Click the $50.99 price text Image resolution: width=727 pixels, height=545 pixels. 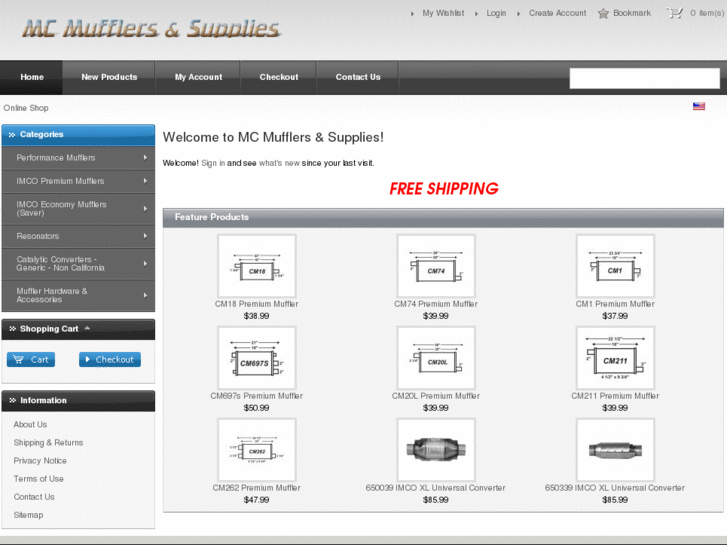pos(256,408)
